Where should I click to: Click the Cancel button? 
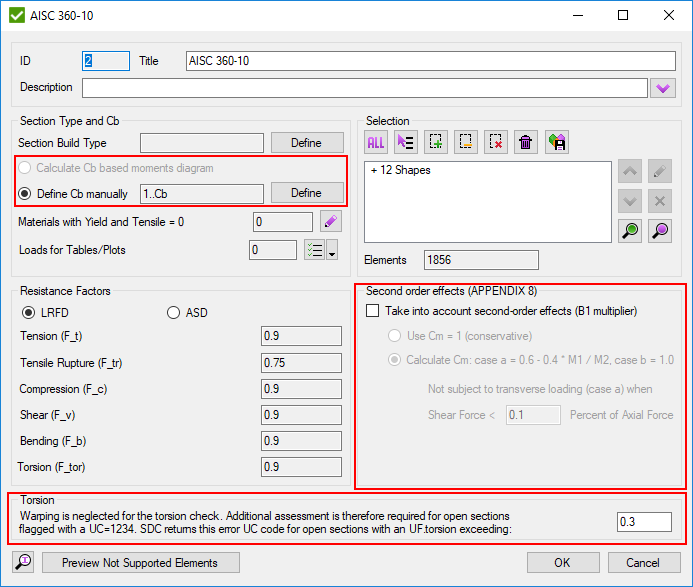[x=644, y=562]
